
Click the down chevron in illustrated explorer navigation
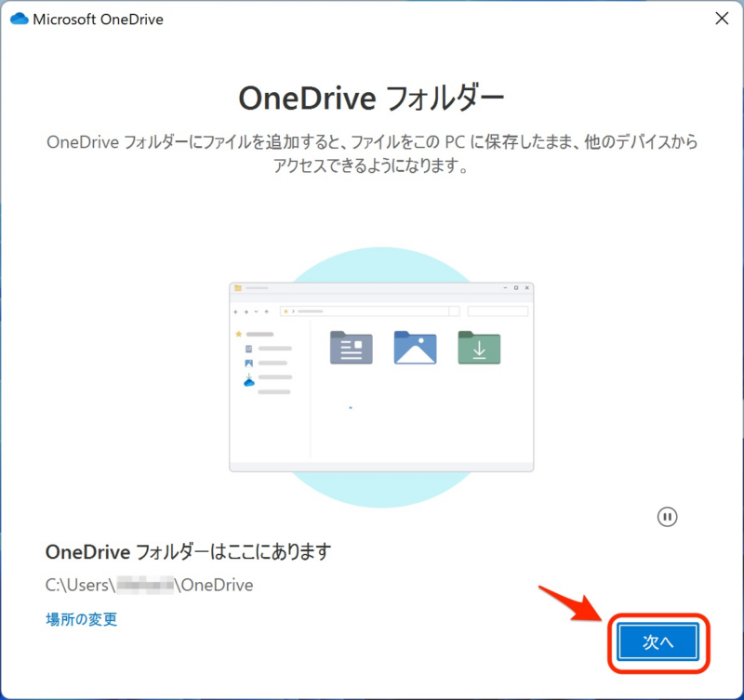(x=256, y=311)
